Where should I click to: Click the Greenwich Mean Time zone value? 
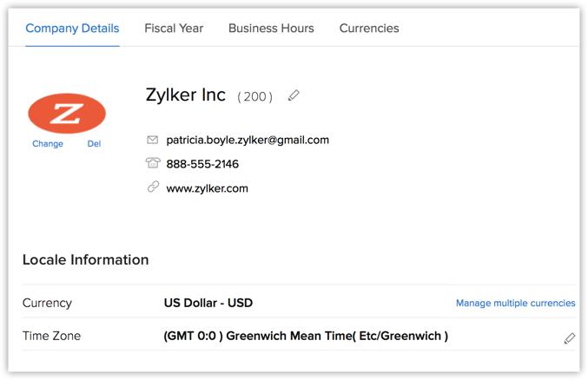tap(306, 336)
